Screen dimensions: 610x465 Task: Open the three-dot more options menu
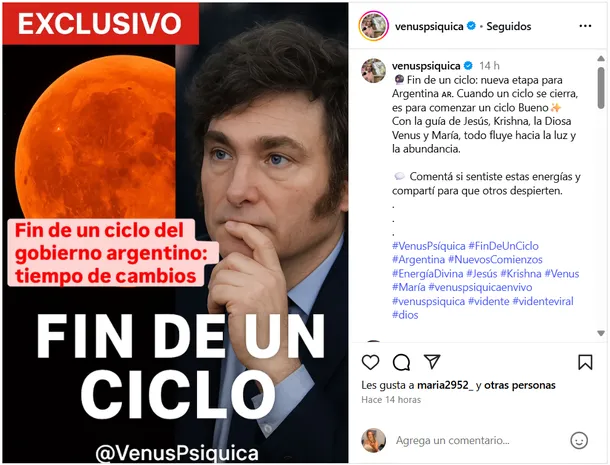(585, 26)
